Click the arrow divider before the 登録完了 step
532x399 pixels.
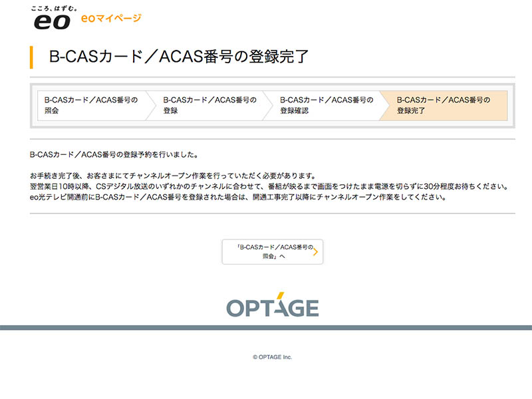tap(388, 106)
